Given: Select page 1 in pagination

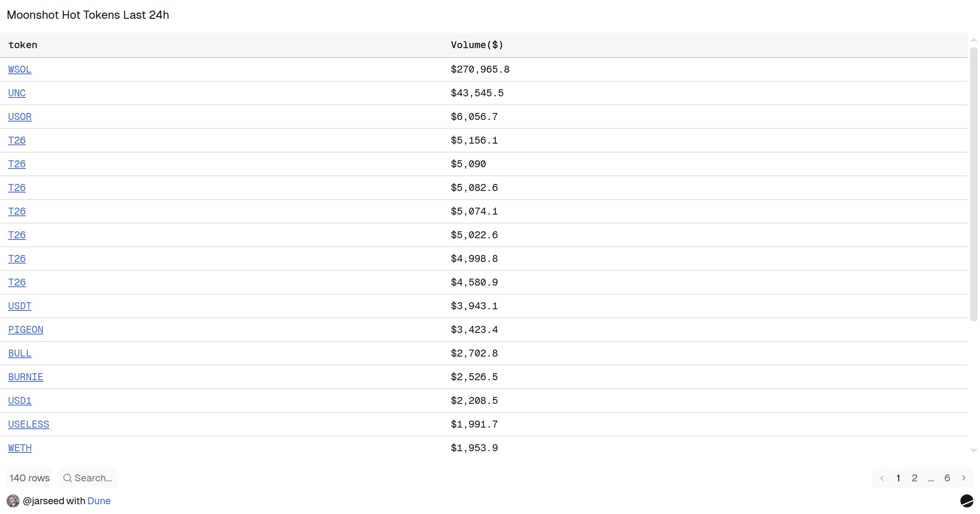Looking at the screenshot, I should [x=898, y=478].
